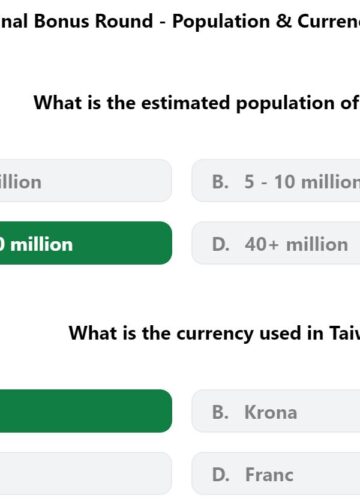Click the white 'million' text in green button
360x504 pixels.
[41, 244]
